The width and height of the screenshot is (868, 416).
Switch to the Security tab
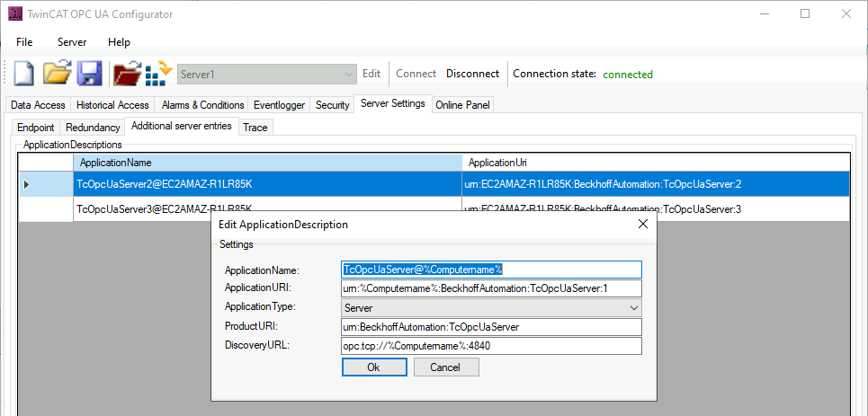[x=333, y=105]
